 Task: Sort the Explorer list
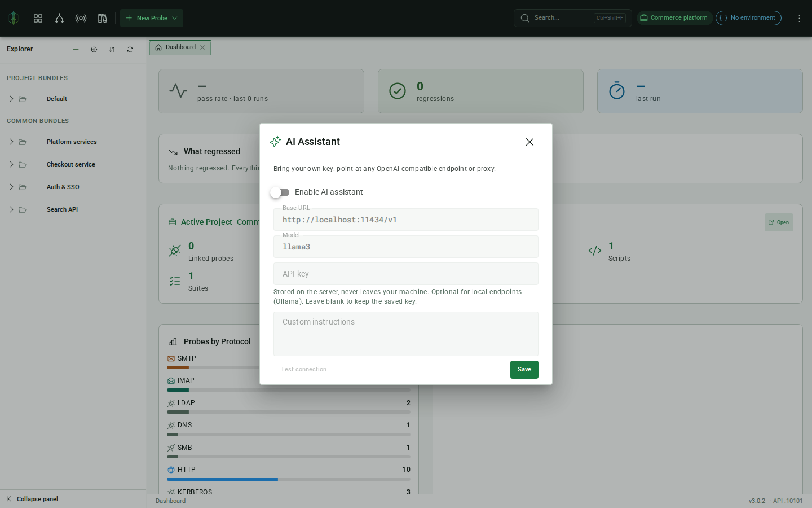tap(112, 50)
